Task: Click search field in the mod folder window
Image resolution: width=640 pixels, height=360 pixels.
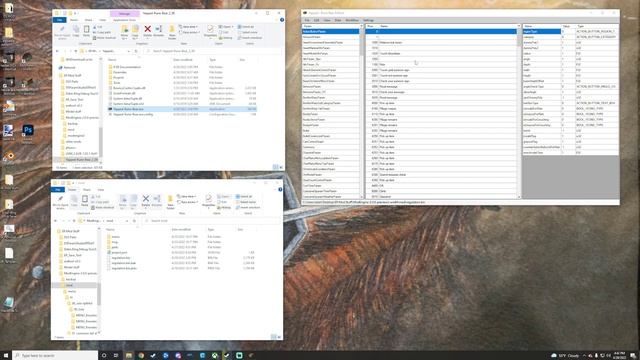Action: 211,221
